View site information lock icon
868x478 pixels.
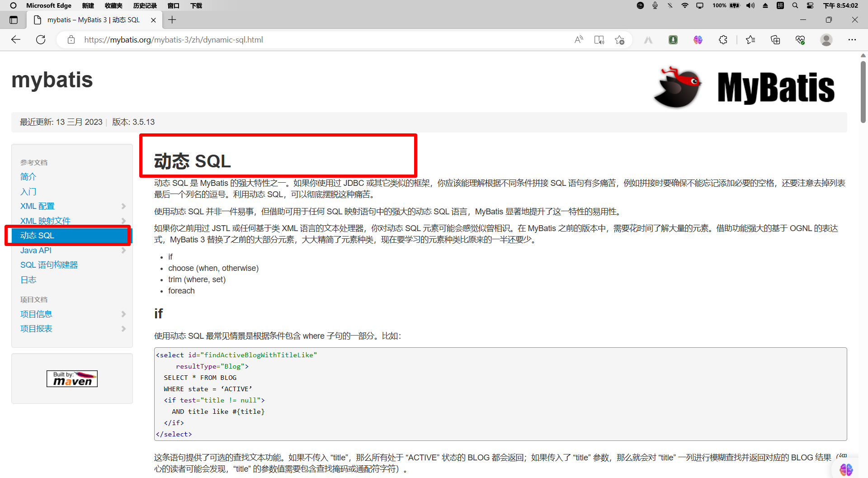(71, 40)
